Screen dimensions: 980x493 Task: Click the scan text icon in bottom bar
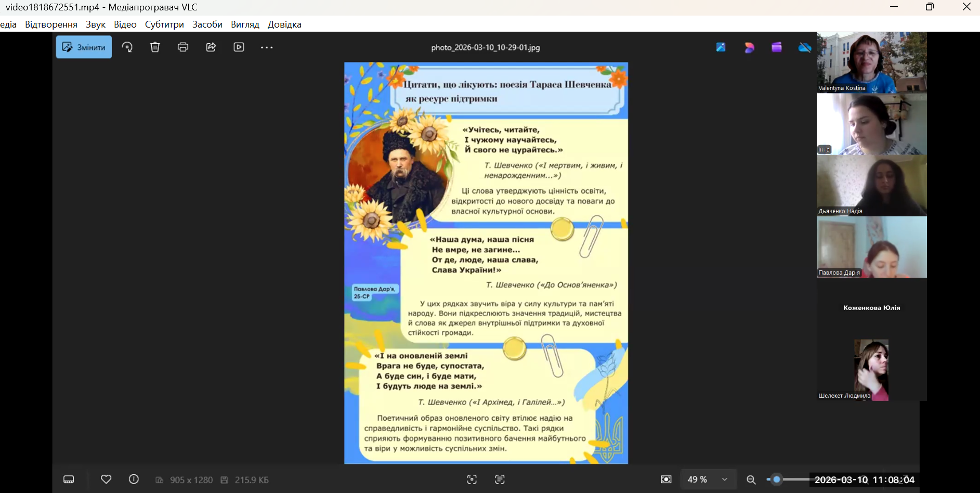(x=500, y=479)
